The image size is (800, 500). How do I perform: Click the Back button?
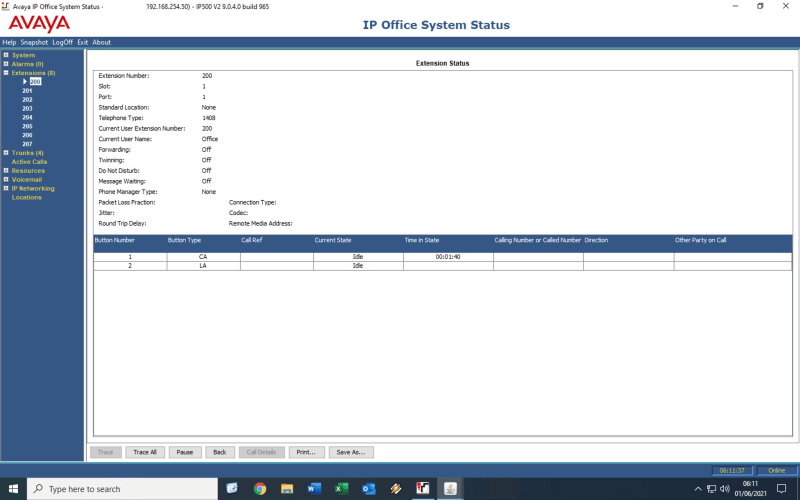[x=220, y=452]
